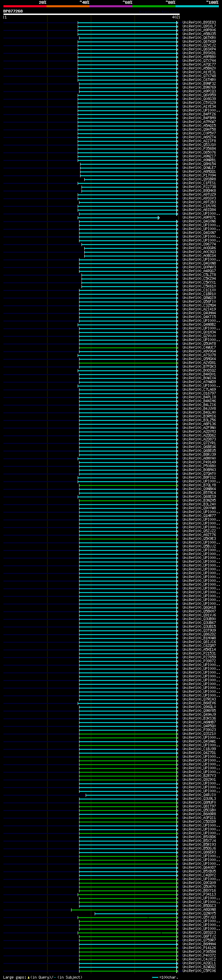Click hit label UniRef100_P14126
The image size is (222, 980).
pos(199,948)
